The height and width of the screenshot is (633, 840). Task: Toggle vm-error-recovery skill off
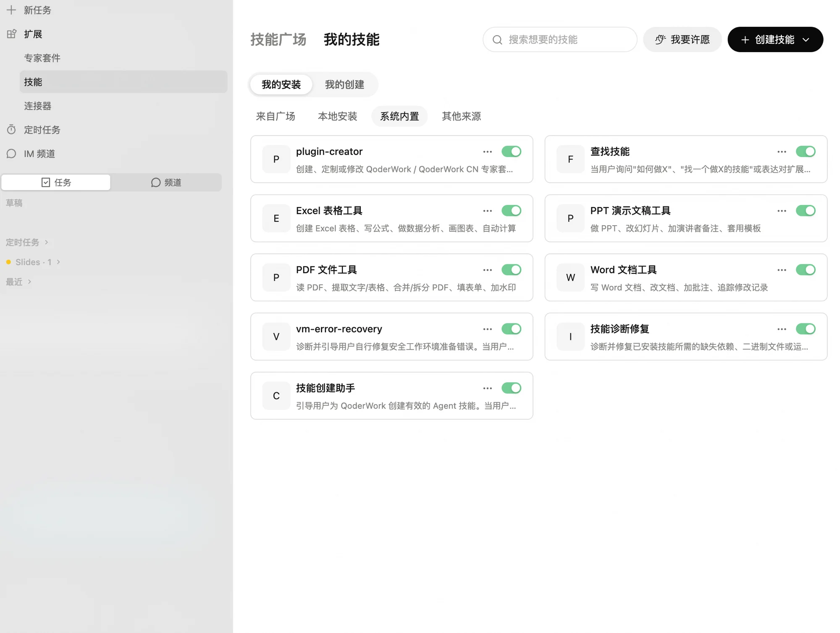[511, 329]
